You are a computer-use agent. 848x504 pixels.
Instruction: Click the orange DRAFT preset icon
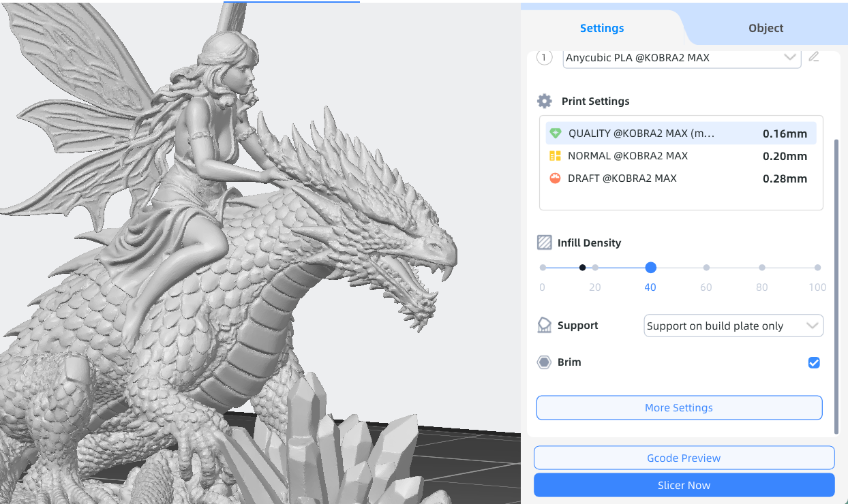[555, 178]
